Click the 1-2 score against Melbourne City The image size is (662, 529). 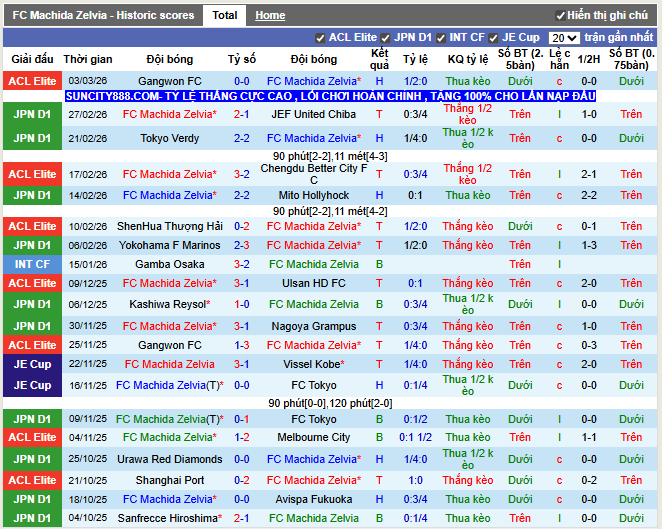pos(242,437)
